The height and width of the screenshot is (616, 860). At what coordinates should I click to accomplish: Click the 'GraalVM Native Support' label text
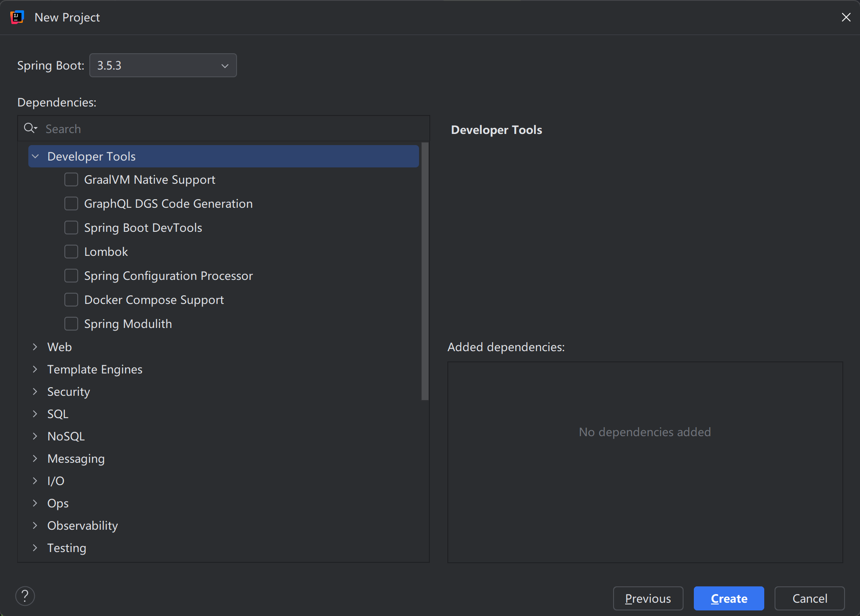tap(150, 179)
